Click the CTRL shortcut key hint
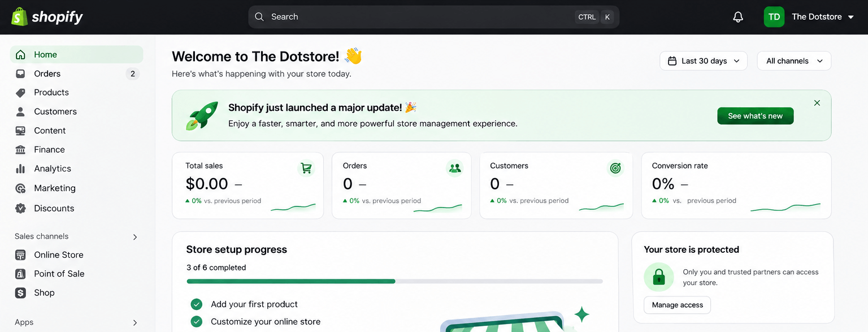The width and height of the screenshot is (868, 332). [x=587, y=17]
